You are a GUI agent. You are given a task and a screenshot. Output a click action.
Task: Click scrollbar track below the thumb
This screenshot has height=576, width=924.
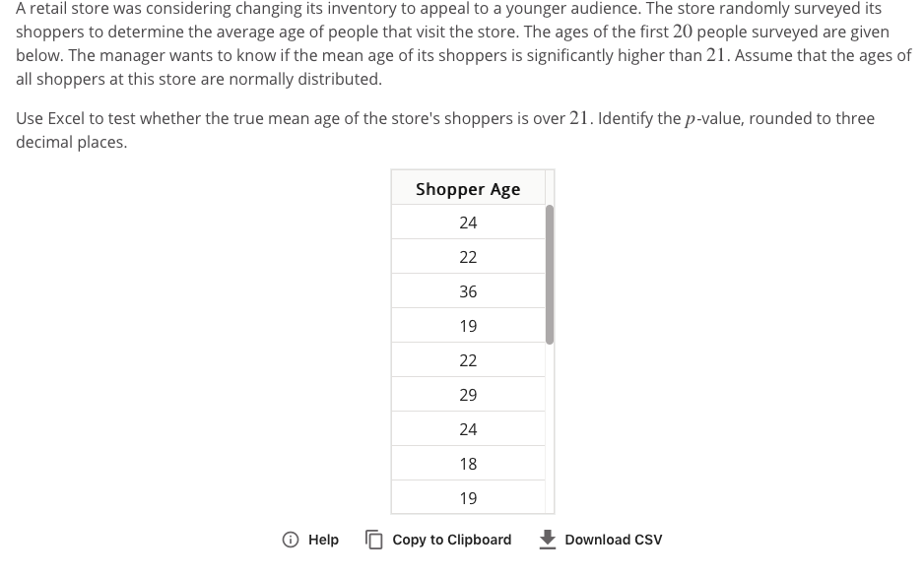tap(550, 428)
